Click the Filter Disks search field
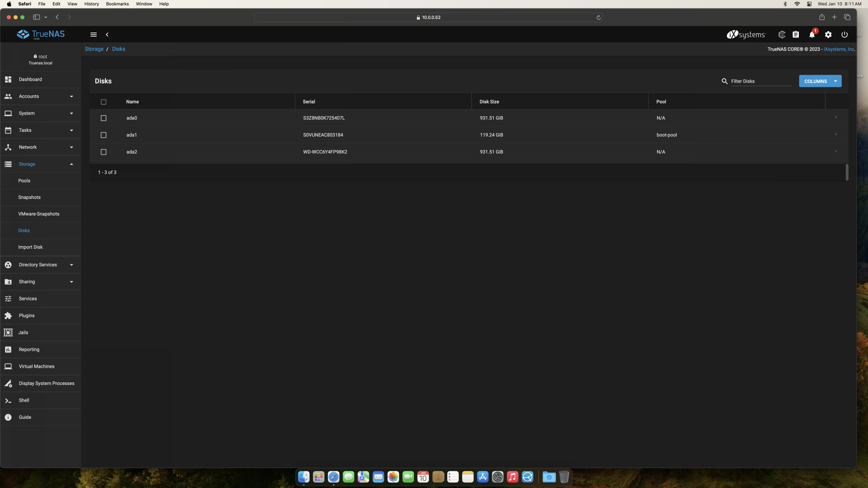868x488 pixels. coord(761,81)
